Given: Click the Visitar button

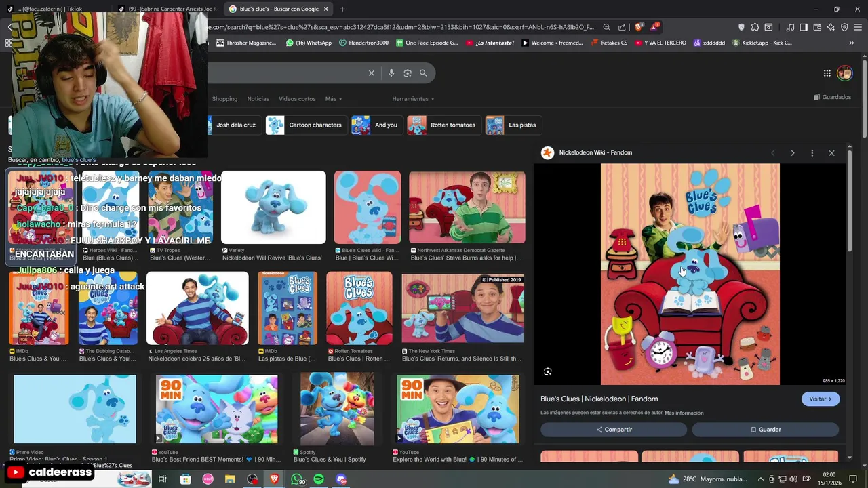Looking at the screenshot, I should coord(821,399).
